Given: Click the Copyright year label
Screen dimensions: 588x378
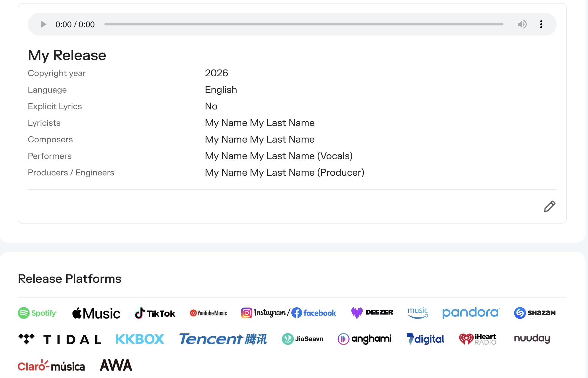Looking at the screenshot, I should (57, 73).
